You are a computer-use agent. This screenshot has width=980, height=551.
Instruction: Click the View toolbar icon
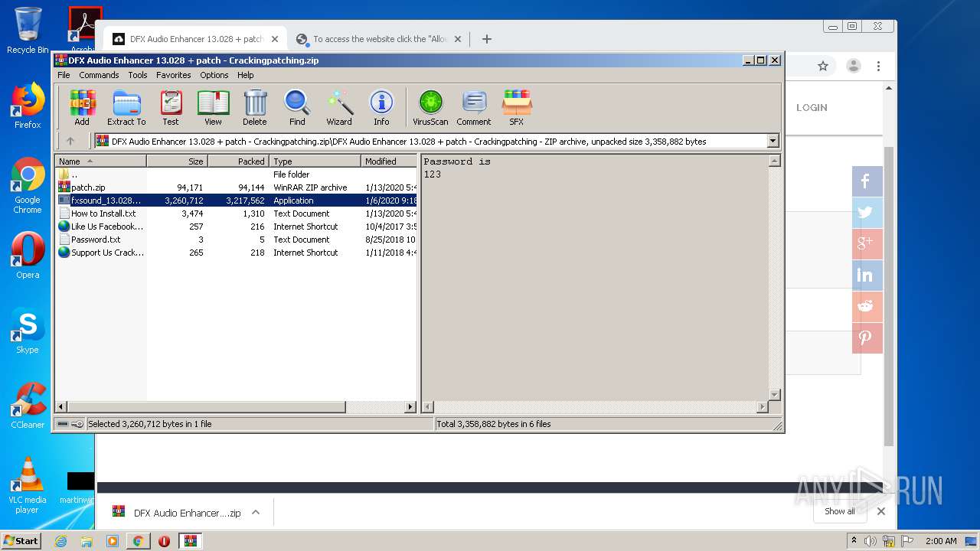coord(213,108)
